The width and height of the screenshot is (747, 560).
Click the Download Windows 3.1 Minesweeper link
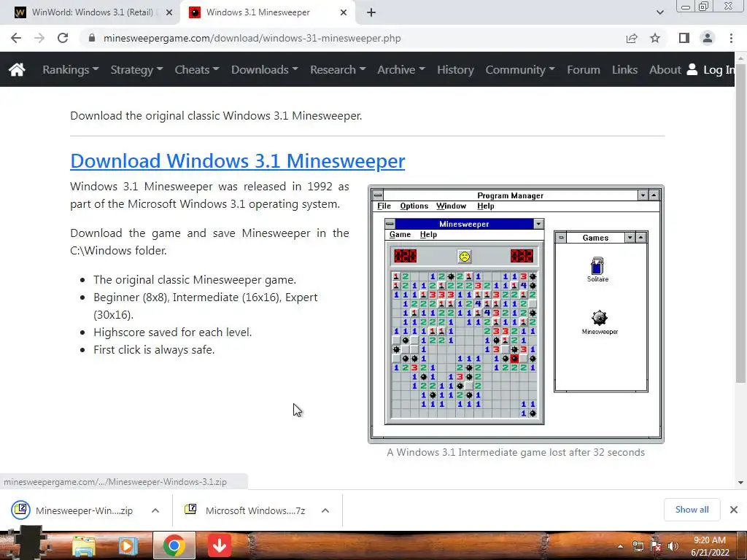point(237,161)
